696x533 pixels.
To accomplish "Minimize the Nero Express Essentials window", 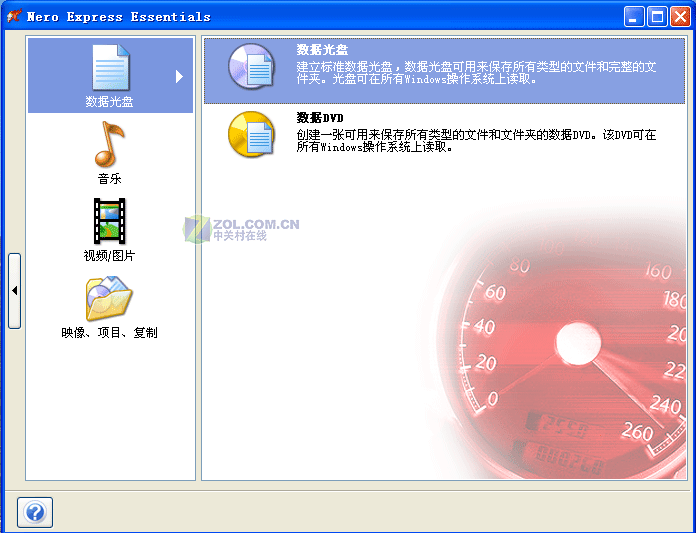I will 633,17.
